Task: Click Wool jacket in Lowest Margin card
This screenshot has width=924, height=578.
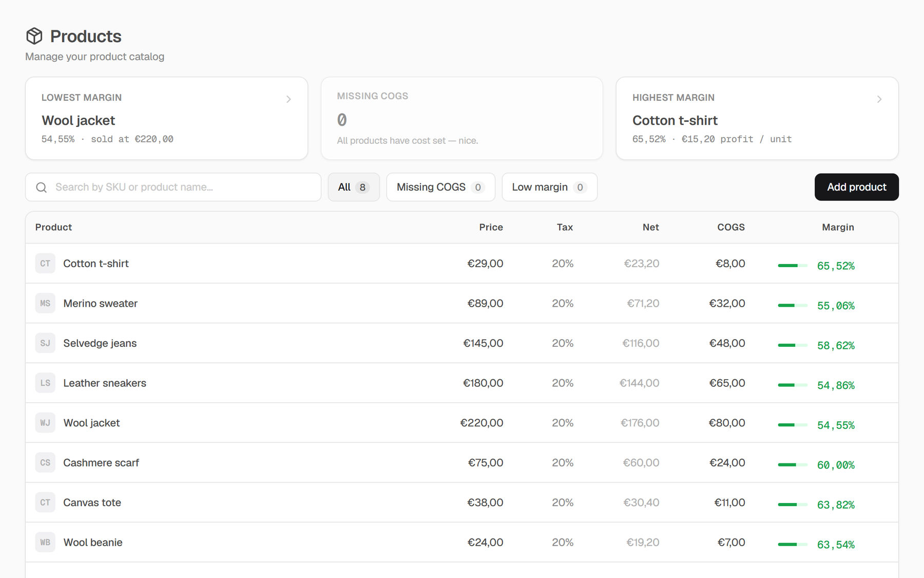Action: click(x=78, y=120)
